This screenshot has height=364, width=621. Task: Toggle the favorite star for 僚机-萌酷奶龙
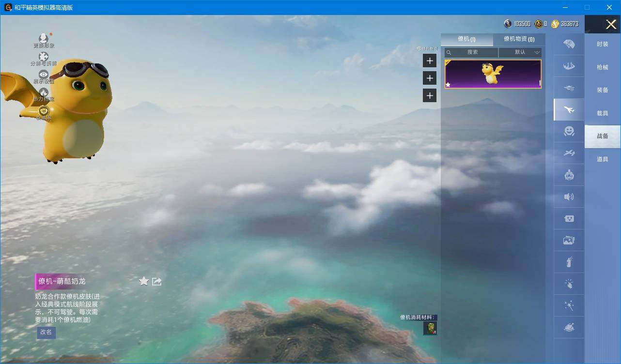point(143,281)
